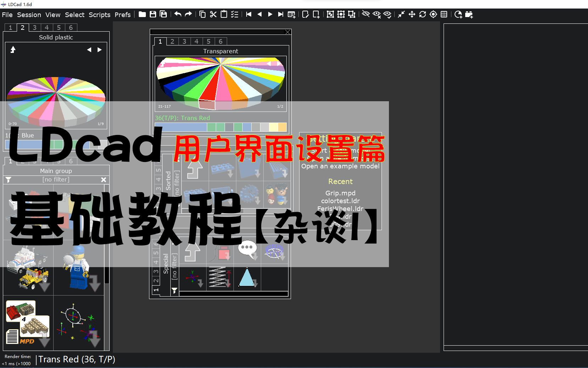588x368 pixels.
Task: Select tab 2 in the floating Transparent window
Action: pyautogui.click(x=172, y=41)
